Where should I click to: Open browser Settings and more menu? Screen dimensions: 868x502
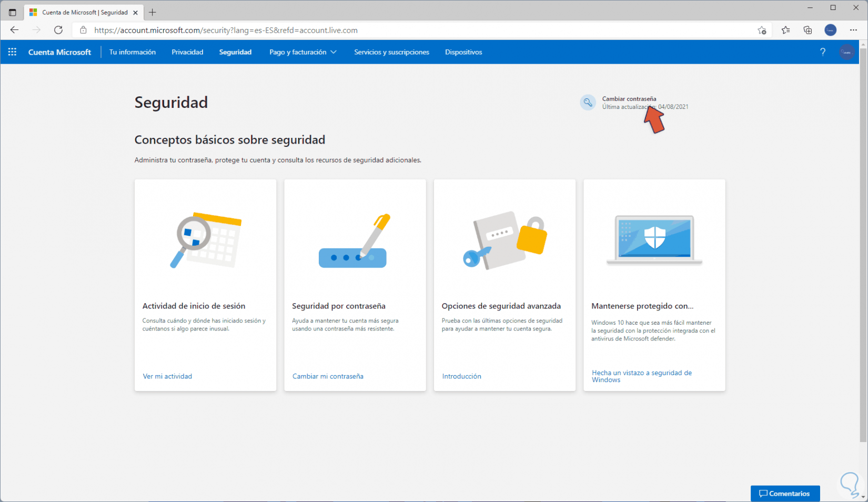tap(853, 30)
